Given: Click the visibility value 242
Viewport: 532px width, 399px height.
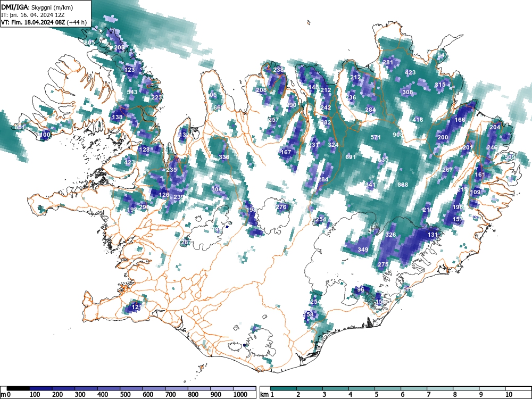Looking at the screenshot, I should click(326, 107).
